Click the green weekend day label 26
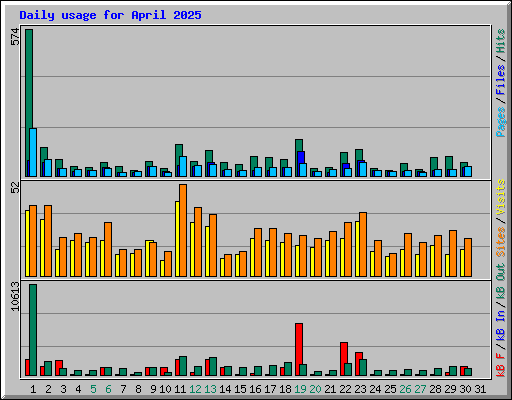The width and height of the screenshot is (512, 400). click(x=405, y=389)
